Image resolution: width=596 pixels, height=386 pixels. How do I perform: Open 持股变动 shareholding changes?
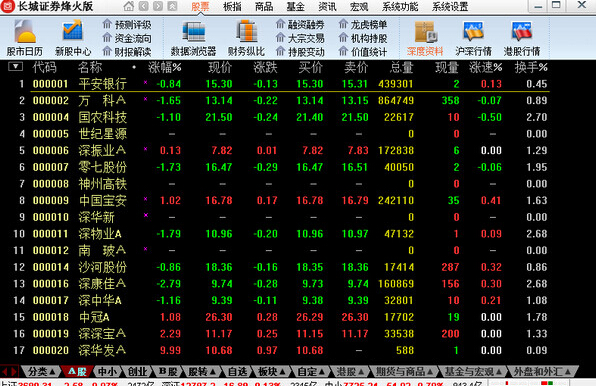tap(300, 51)
